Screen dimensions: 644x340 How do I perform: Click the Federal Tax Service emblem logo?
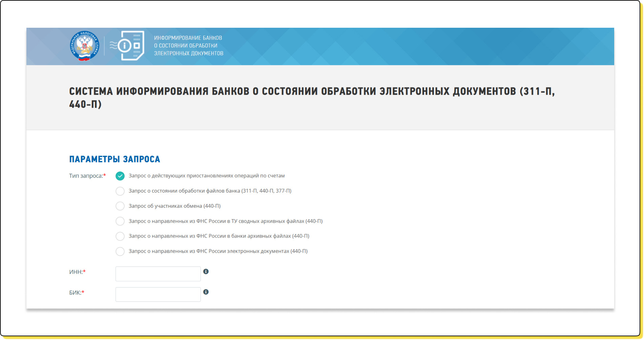pos(85,46)
